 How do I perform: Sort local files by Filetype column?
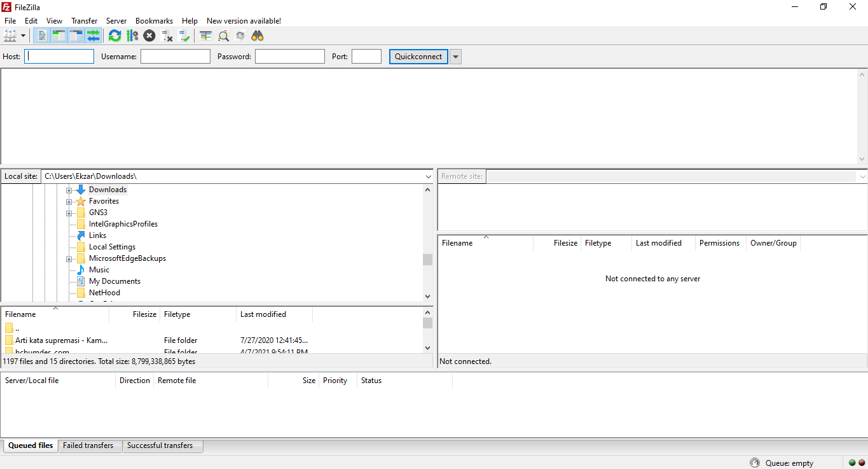(x=198, y=314)
